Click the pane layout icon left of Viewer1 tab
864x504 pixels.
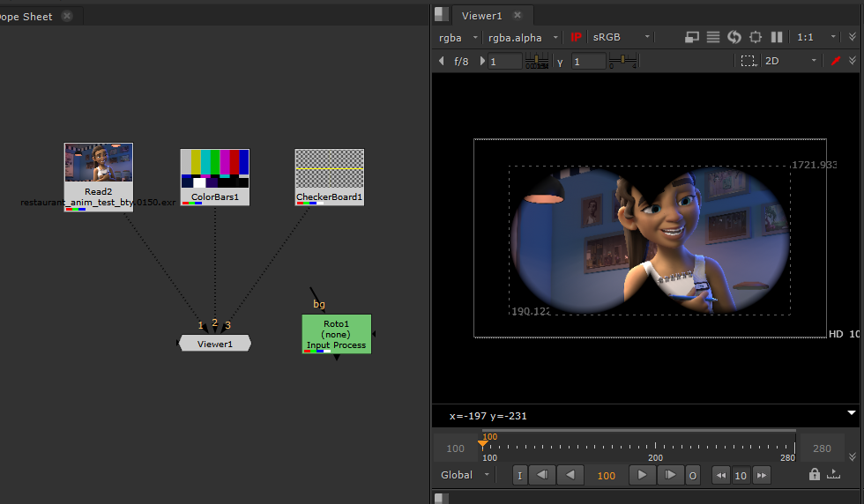point(441,14)
